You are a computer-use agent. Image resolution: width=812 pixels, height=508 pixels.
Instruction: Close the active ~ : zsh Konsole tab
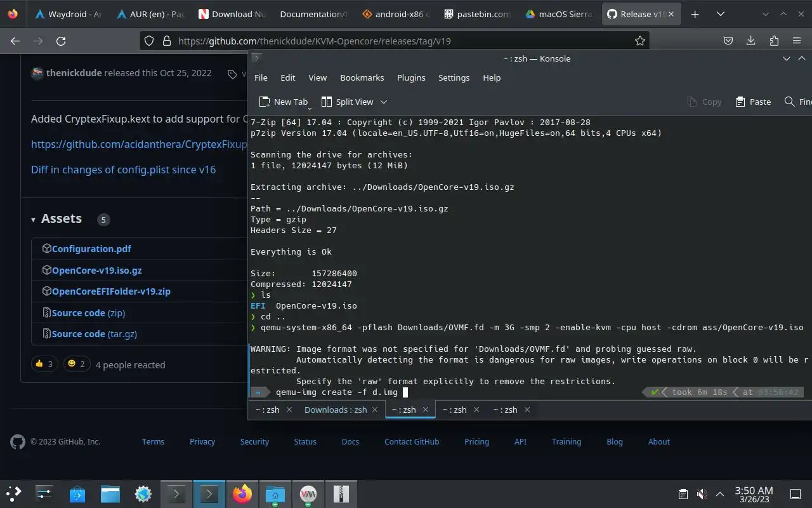[x=426, y=410]
